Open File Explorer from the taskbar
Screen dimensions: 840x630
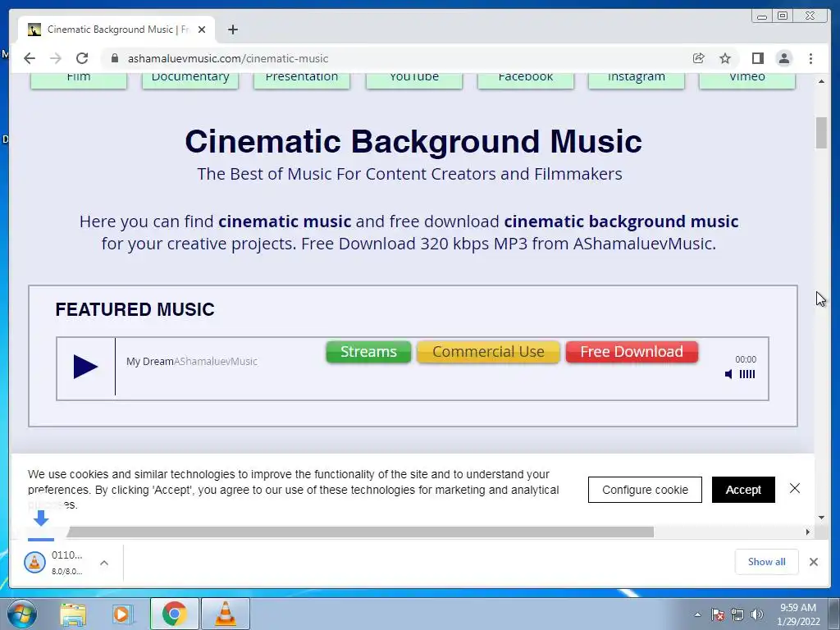(73, 614)
